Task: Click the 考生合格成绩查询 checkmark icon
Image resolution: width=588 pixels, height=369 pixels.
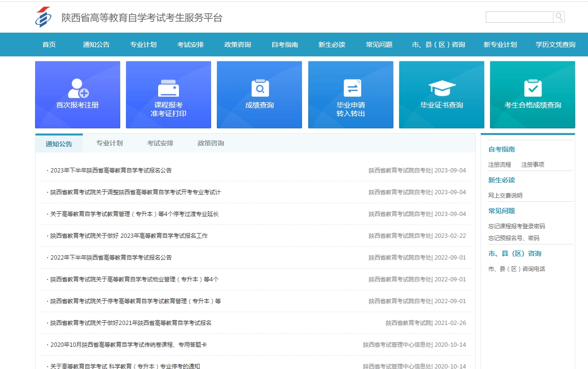Action: point(532,88)
